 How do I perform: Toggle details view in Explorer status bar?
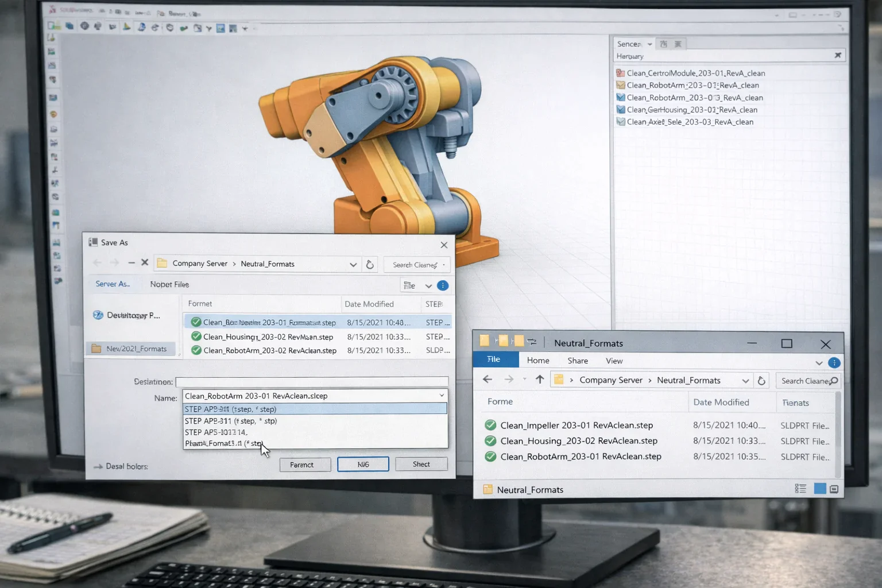coord(800,488)
